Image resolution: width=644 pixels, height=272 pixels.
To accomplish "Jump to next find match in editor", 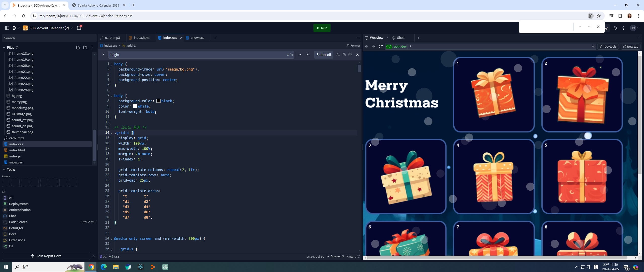I will click(308, 55).
